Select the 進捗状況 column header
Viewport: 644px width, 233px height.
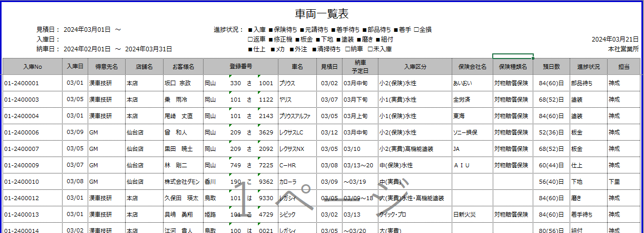coord(588,67)
